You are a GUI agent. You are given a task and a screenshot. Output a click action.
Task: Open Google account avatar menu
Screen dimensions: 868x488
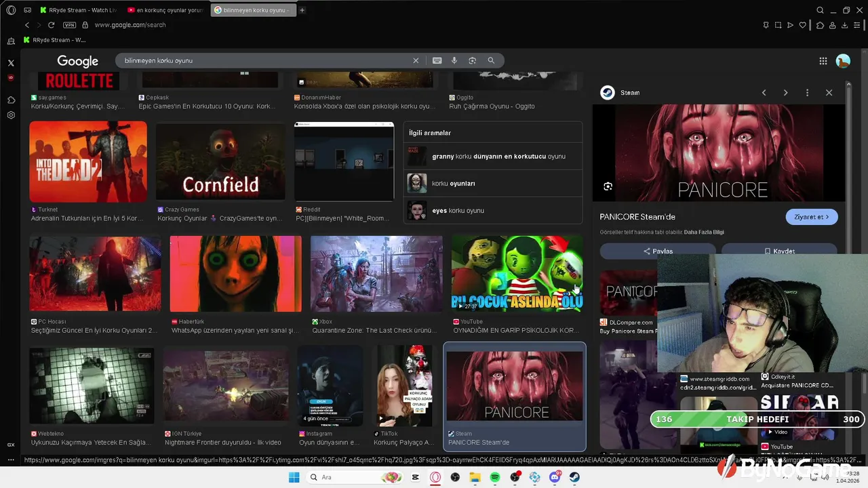[843, 61]
